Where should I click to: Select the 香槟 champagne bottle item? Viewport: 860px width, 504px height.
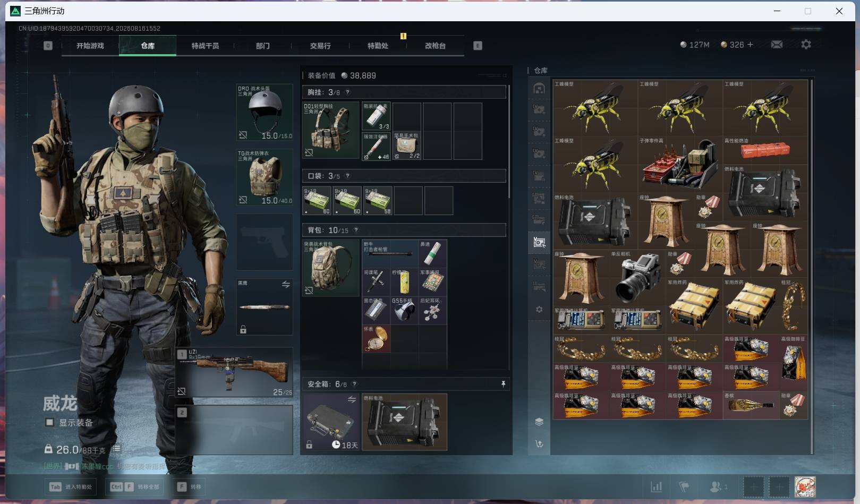pos(751,405)
